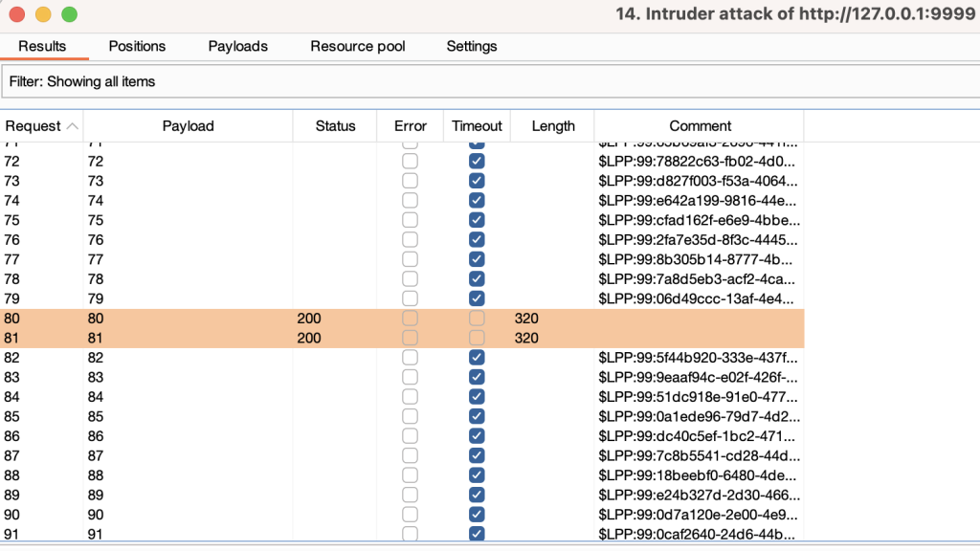This screenshot has height=551, width=980.
Task: Toggle Timeout checkbox for request 85
Action: click(x=477, y=416)
